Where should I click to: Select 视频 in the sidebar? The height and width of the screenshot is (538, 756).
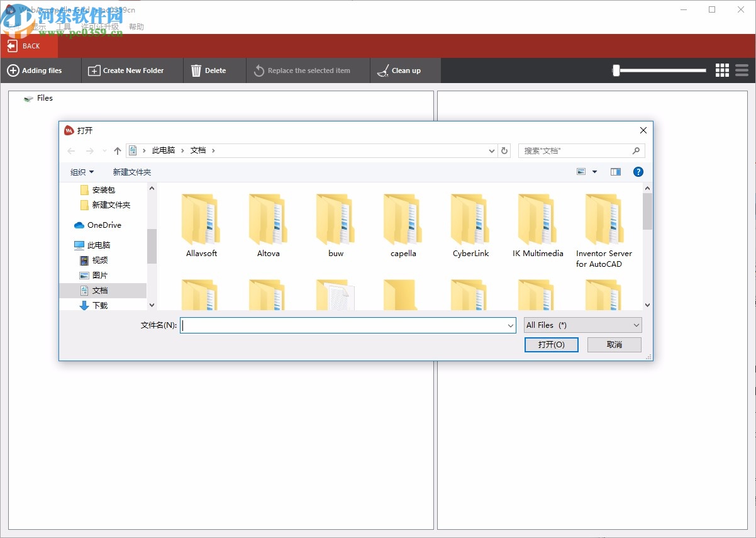click(x=94, y=261)
